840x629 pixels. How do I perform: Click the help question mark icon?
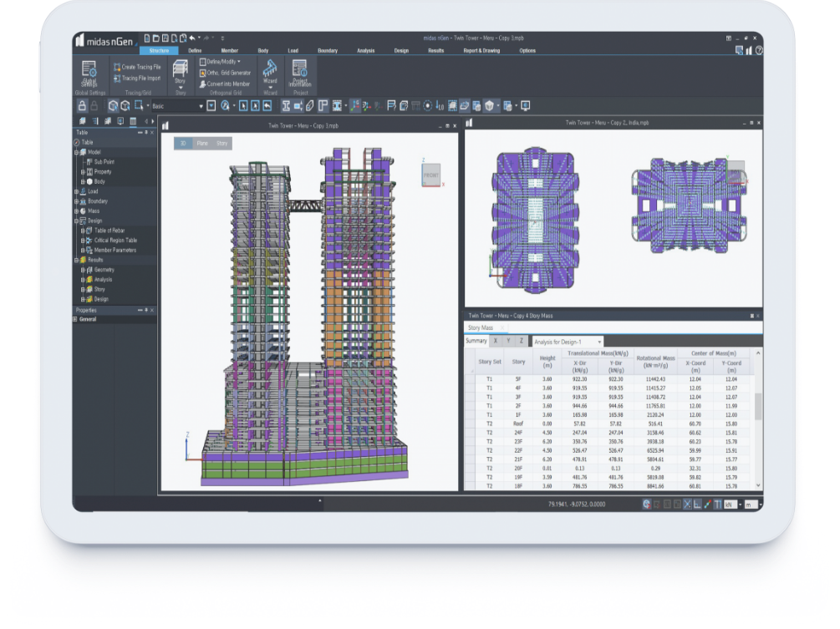(759, 50)
